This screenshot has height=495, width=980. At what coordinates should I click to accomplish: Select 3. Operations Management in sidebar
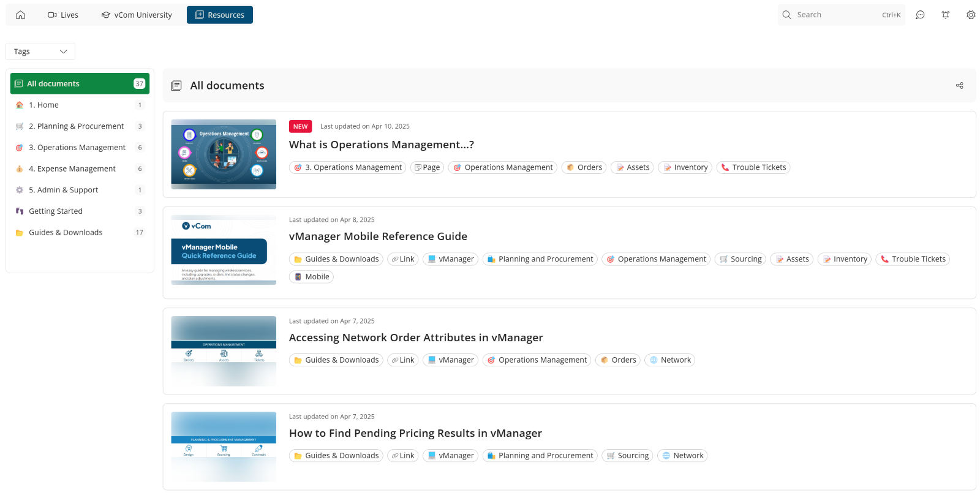tap(77, 148)
